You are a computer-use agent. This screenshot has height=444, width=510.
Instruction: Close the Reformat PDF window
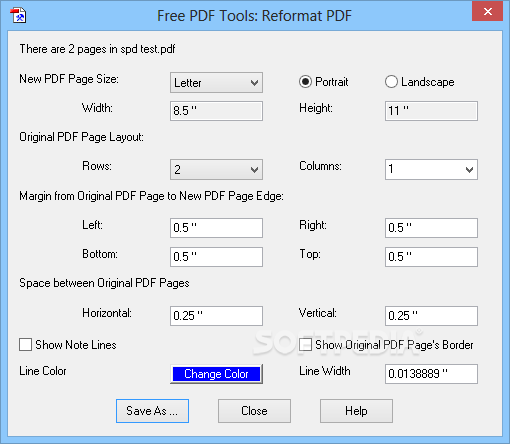tap(487, 11)
